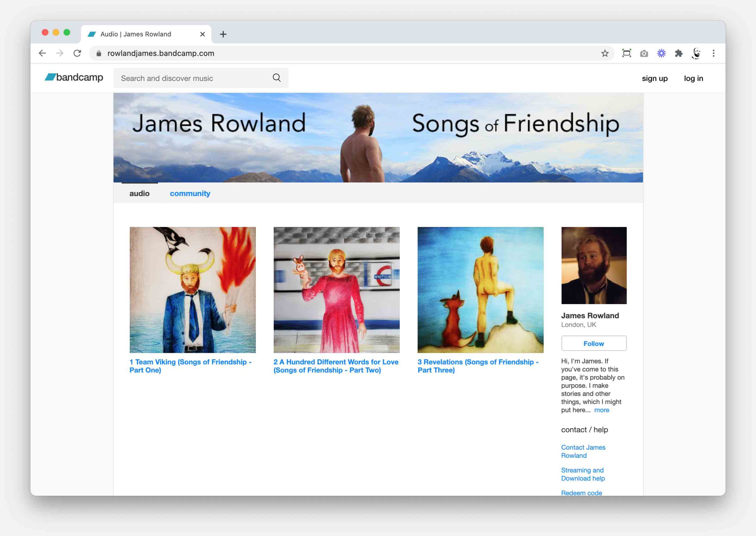Image resolution: width=756 pixels, height=536 pixels.
Task: Open the Team Viking album cover
Action: pyautogui.click(x=192, y=290)
